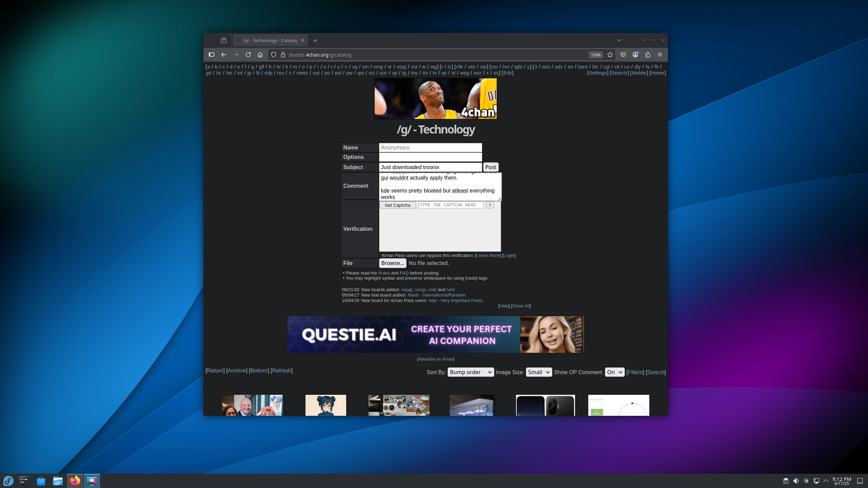Click the address bar URL
The height and width of the screenshot is (488, 868).
click(320, 55)
